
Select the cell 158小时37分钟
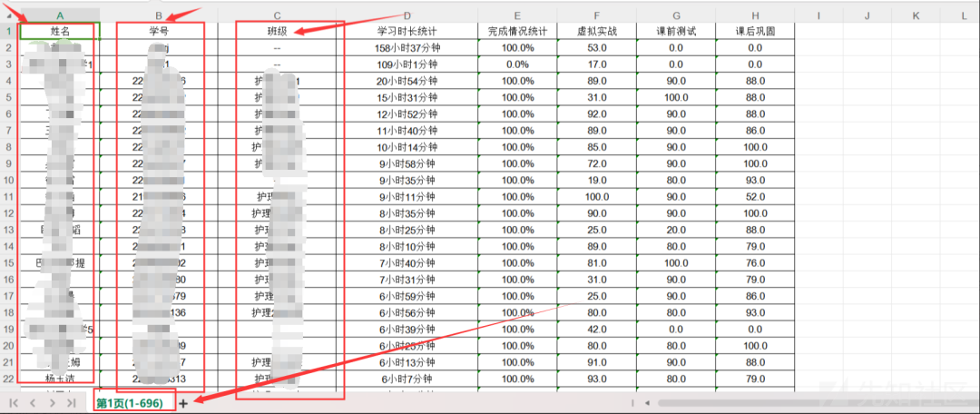407,47
